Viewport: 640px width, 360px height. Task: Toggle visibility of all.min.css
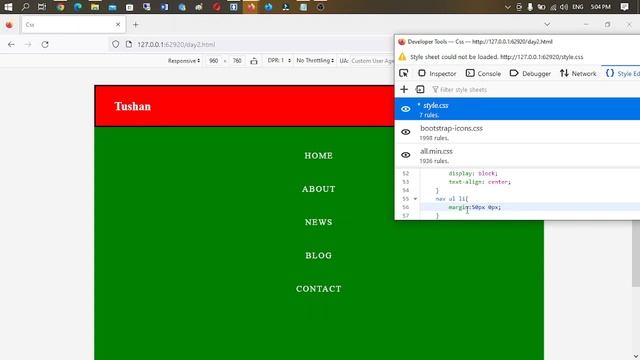tap(406, 155)
